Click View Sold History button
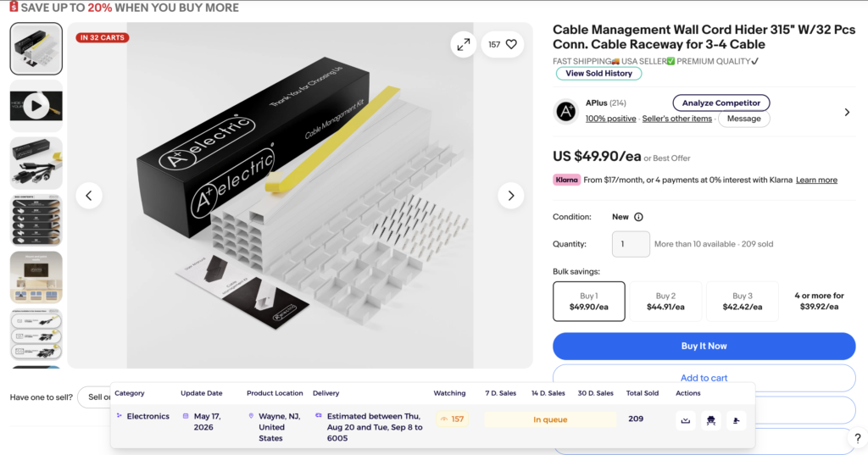 pyautogui.click(x=598, y=73)
